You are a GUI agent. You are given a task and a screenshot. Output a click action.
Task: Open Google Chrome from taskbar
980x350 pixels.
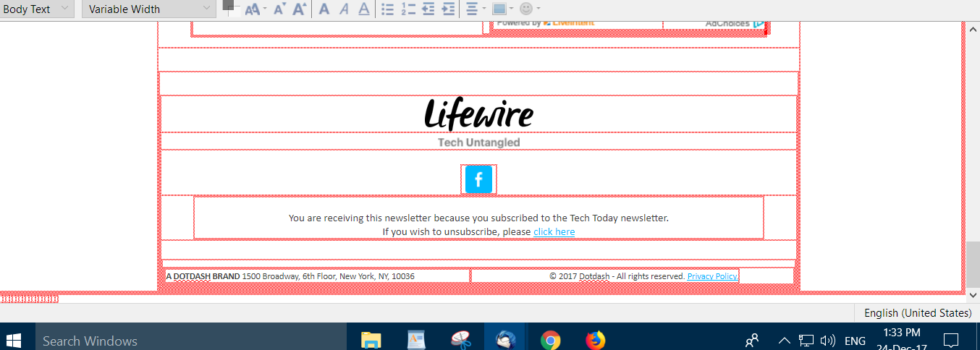coord(550,340)
